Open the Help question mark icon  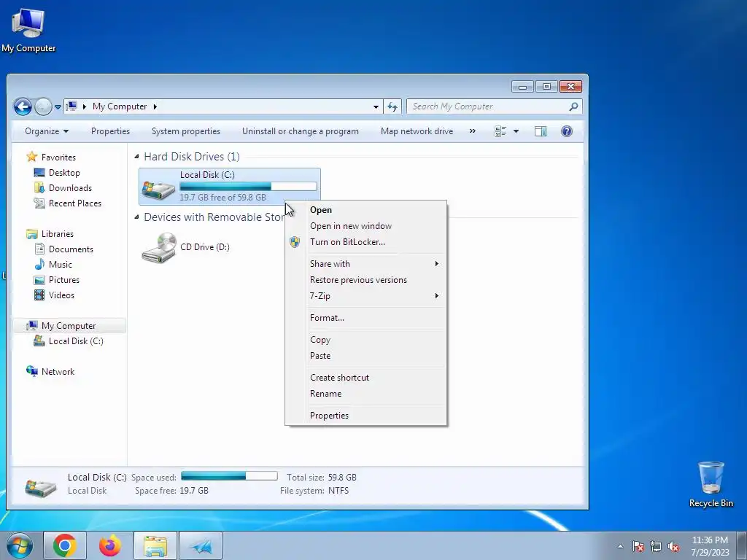566,131
